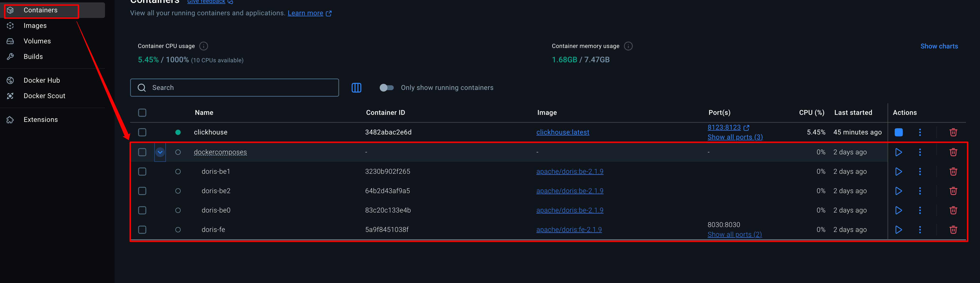This screenshot has height=283, width=980.
Task: Collapse the dockercomposes group
Action: (x=160, y=152)
